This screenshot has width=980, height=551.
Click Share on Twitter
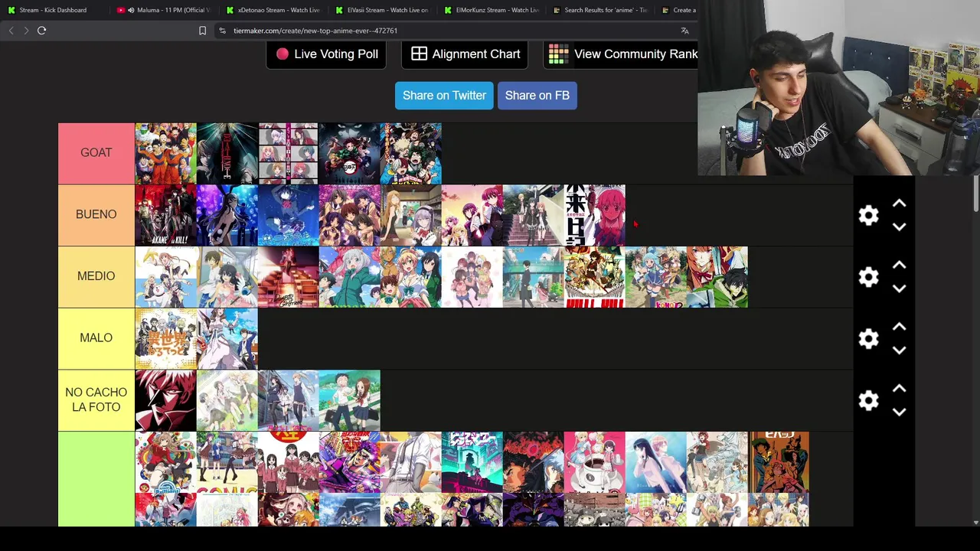444,96
